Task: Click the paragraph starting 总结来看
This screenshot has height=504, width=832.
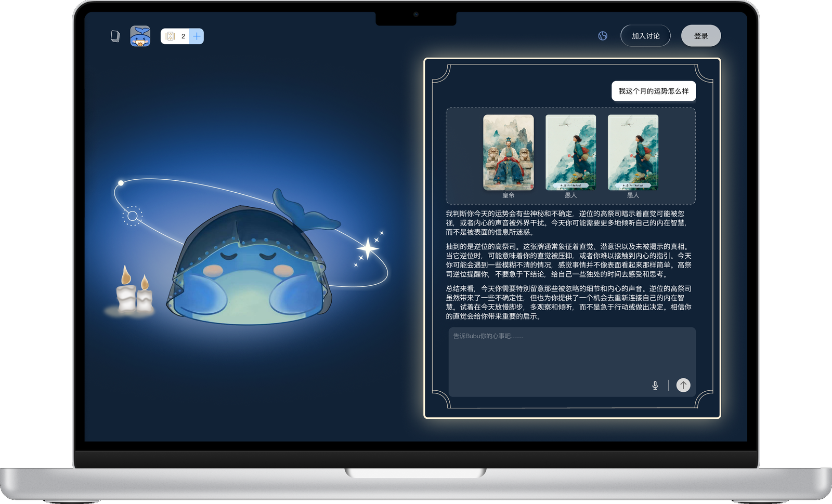Action: coord(568,302)
